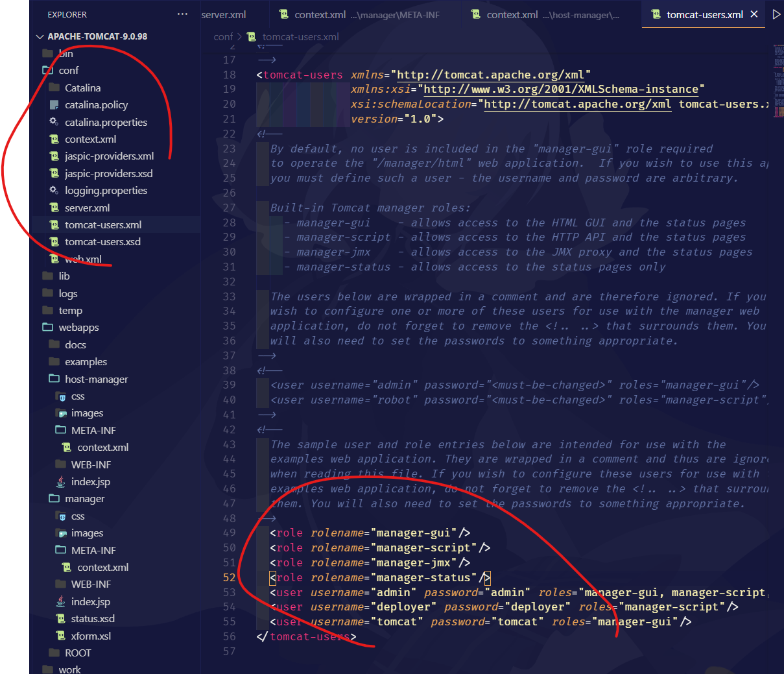Screen dimensions: 784x674
Task: Open logging.properties file
Action: coord(106,190)
